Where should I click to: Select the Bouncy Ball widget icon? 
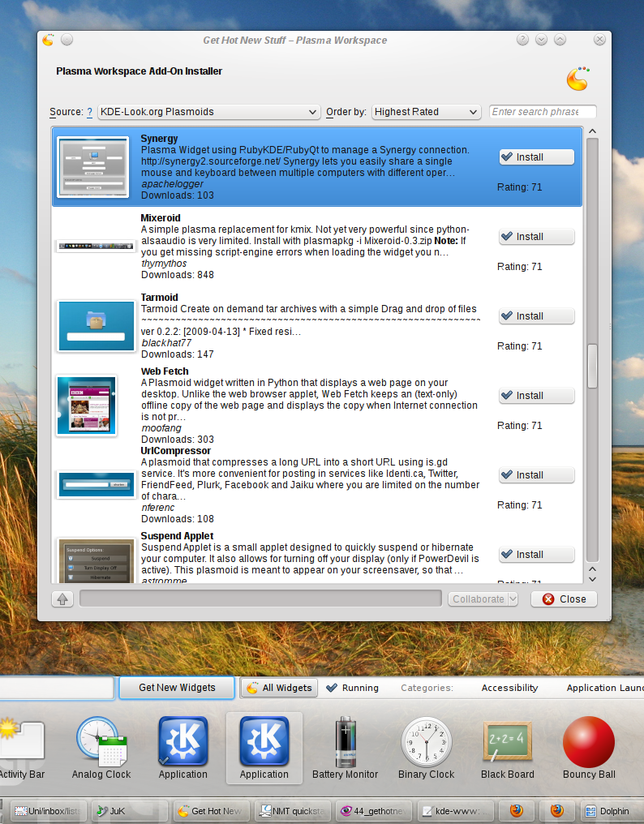589,741
